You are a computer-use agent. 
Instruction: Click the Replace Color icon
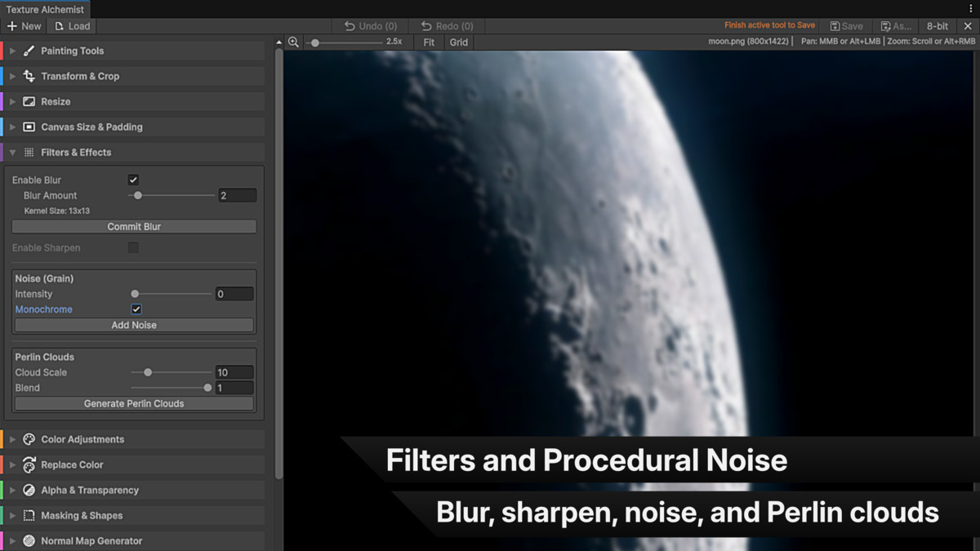29,464
